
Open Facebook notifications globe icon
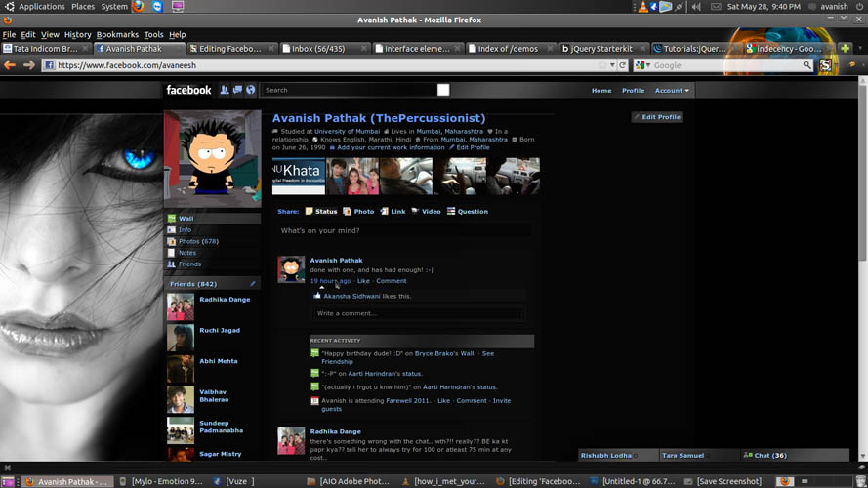pyautogui.click(x=251, y=90)
